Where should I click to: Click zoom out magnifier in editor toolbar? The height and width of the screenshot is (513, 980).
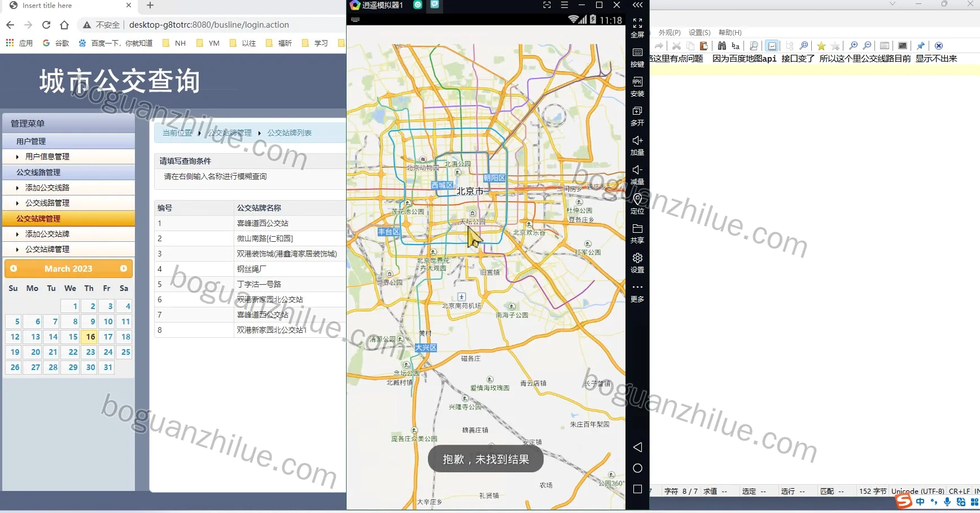pyautogui.click(x=868, y=46)
